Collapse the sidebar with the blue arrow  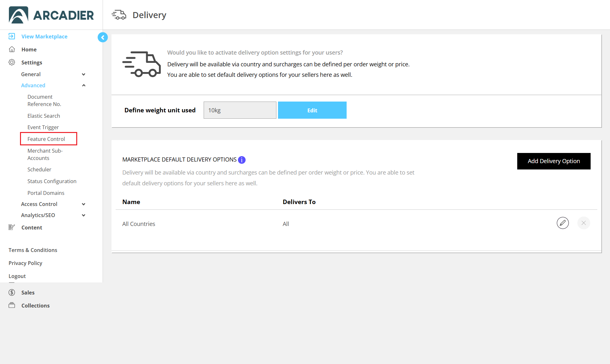(x=103, y=37)
